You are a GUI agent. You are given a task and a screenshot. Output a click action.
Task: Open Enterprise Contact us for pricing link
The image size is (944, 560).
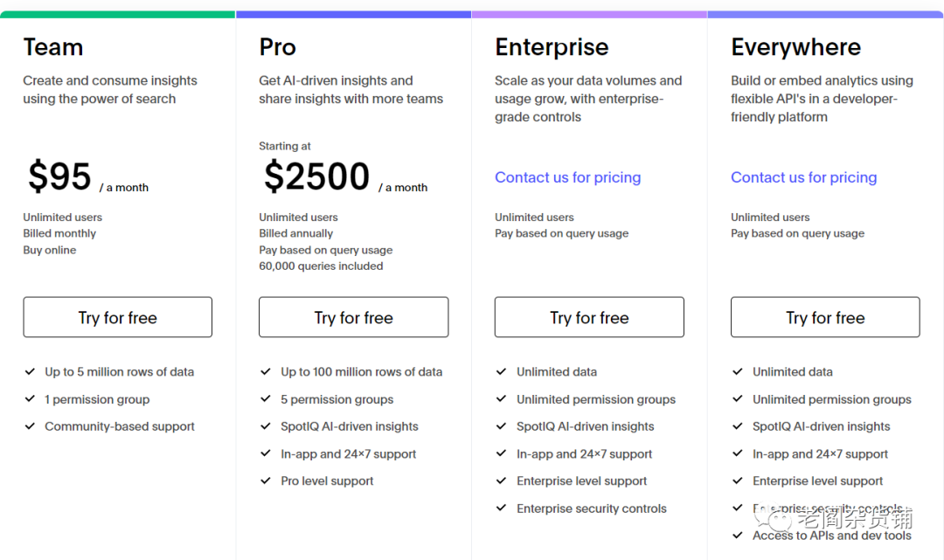coord(567,177)
